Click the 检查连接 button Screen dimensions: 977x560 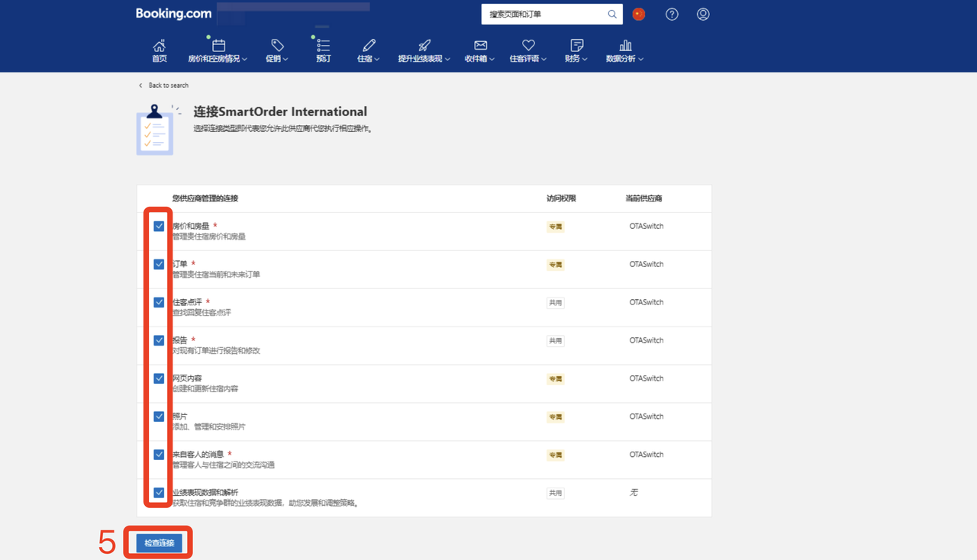click(159, 543)
